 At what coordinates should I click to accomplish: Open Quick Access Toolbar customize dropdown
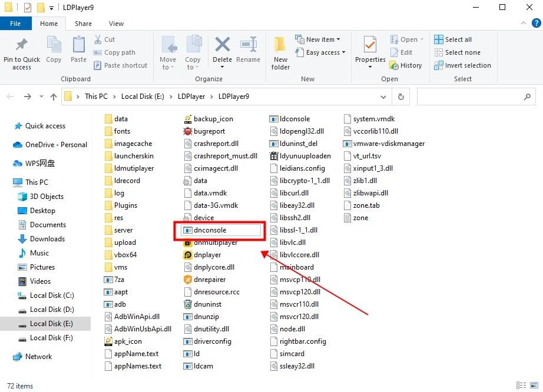pos(51,8)
